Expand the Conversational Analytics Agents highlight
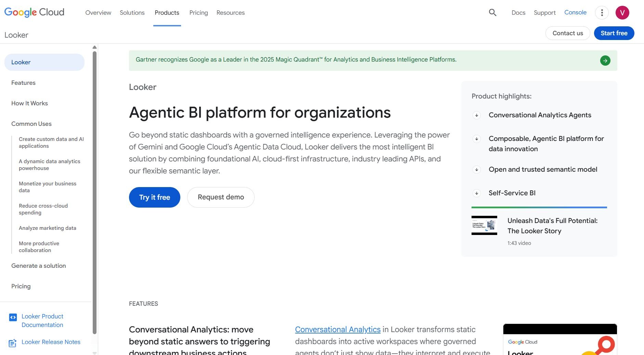Screen dimensions: 644x355 tap(476, 115)
